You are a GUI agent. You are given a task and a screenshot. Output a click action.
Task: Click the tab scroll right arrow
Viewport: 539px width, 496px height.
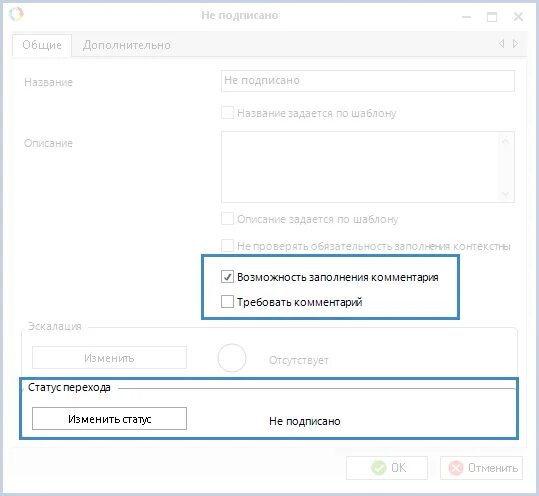(x=515, y=44)
